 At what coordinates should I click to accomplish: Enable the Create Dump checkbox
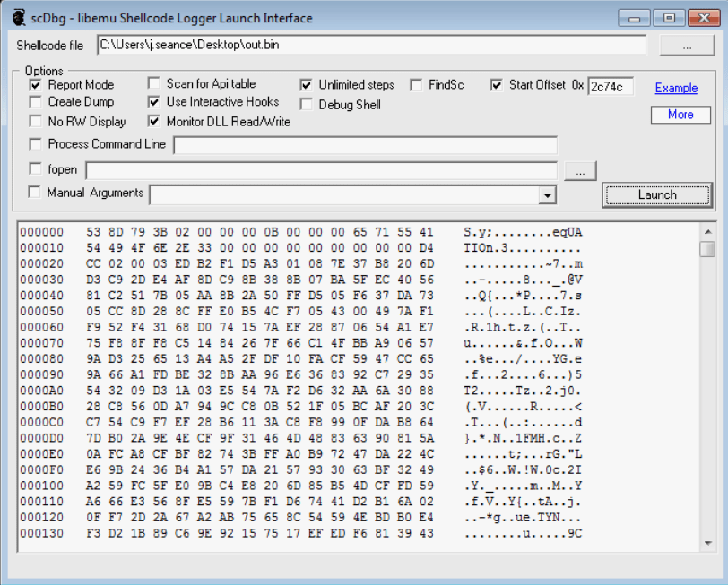click(x=36, y=103)
